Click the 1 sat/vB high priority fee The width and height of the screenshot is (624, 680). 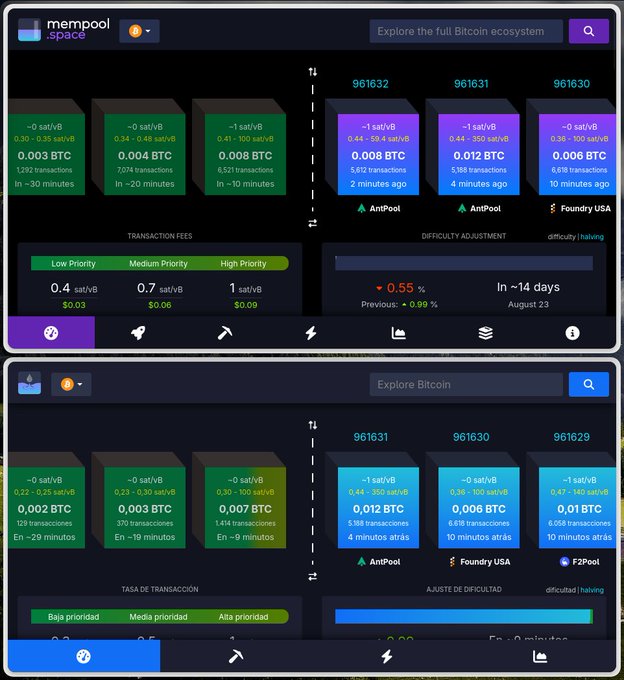[x=245, y=288]
